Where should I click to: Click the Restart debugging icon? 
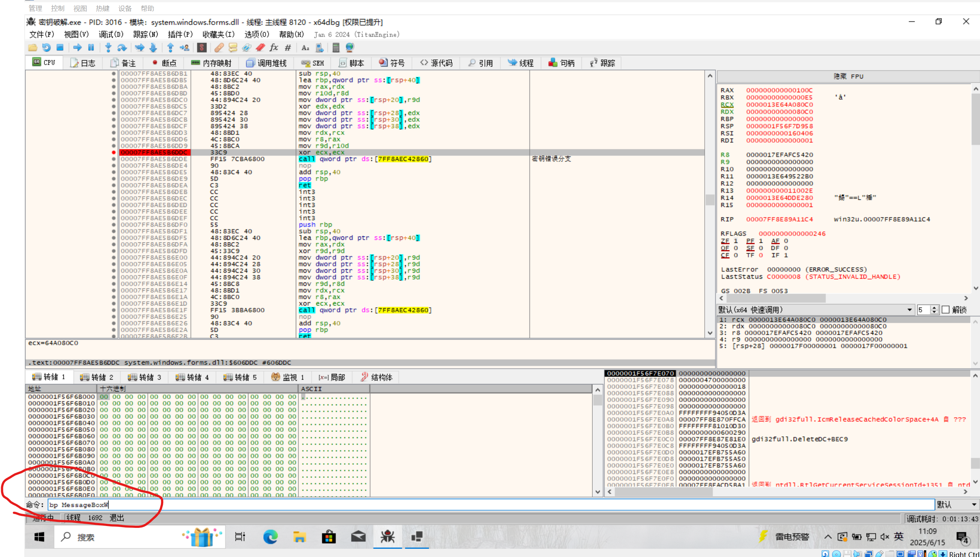coord(46,47)
